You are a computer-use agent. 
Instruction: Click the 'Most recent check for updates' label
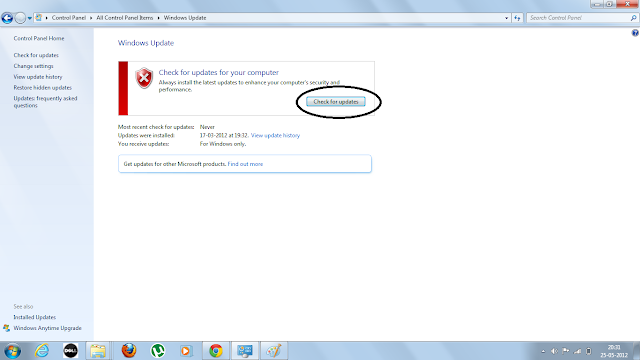pyautogui.click(x=156, y=127)
